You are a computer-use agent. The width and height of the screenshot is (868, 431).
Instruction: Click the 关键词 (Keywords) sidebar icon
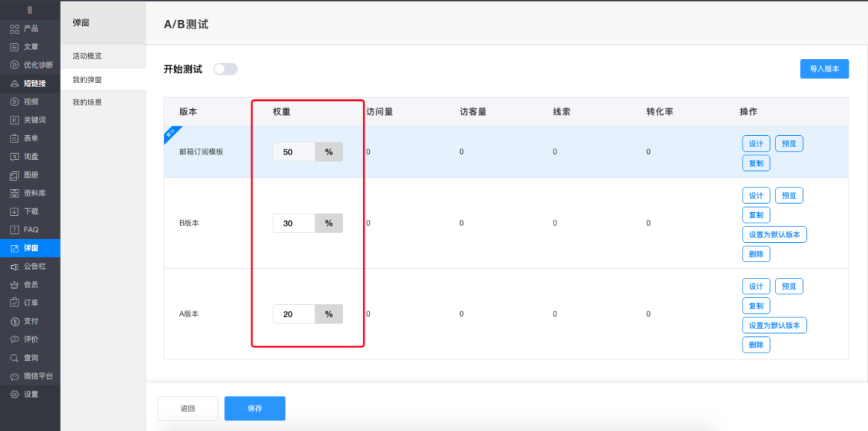click(30, 120)
